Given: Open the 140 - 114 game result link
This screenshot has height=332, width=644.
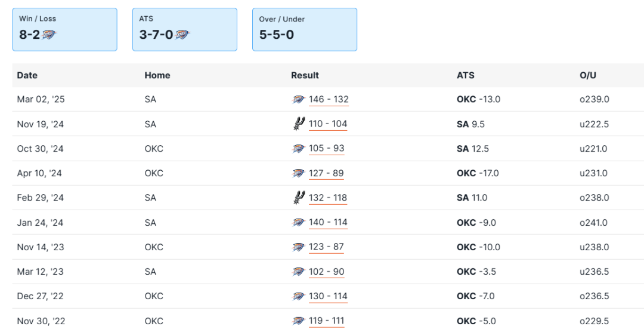Looking at the screenshot, I should pos(328,223).
